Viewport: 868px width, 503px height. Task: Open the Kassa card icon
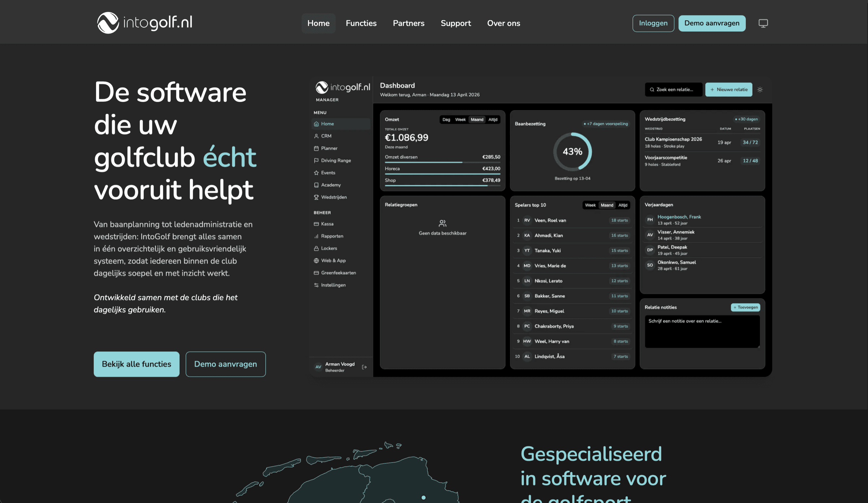316,224
